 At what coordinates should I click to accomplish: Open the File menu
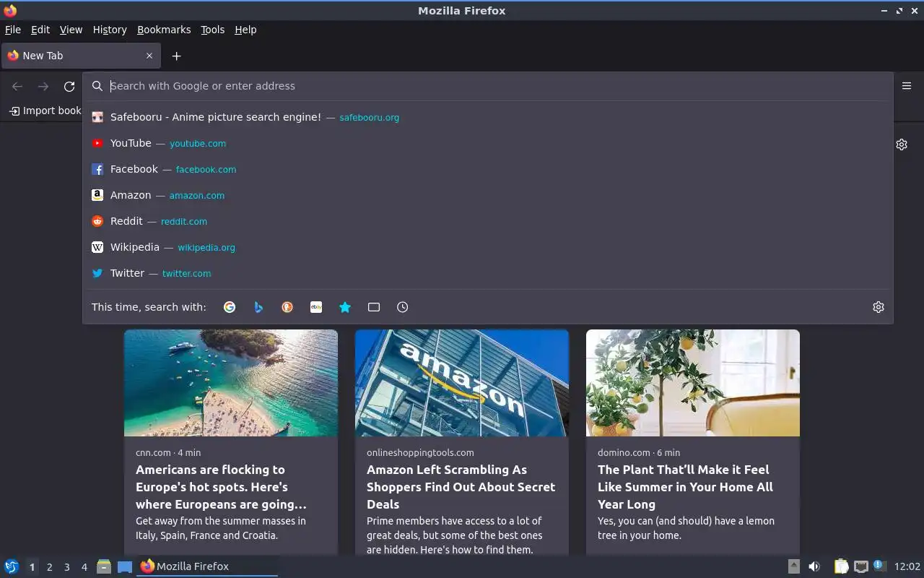pos(13,30)
